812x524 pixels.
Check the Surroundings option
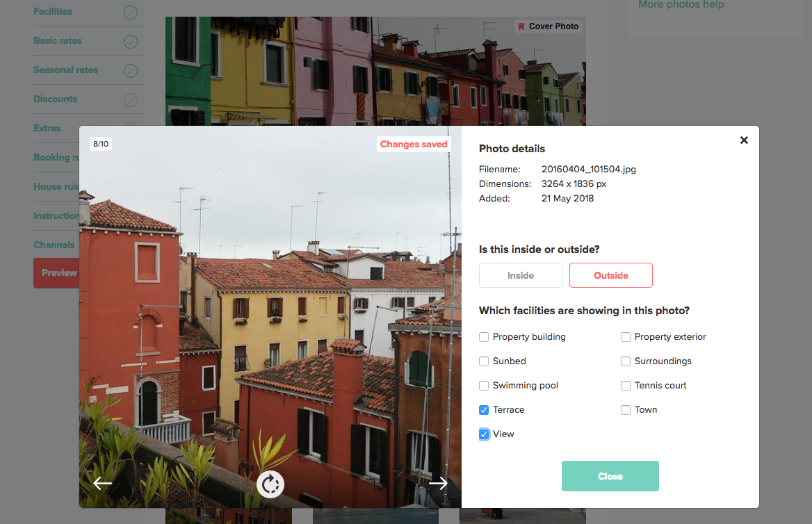click(x=626, y=361)
